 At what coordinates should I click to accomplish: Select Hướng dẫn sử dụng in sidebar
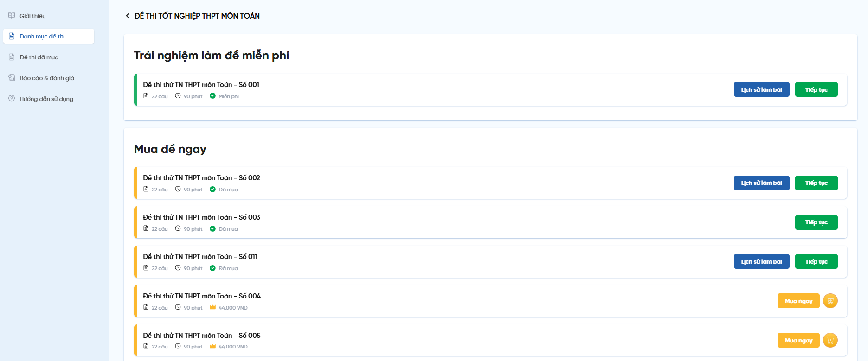[46, 99]
